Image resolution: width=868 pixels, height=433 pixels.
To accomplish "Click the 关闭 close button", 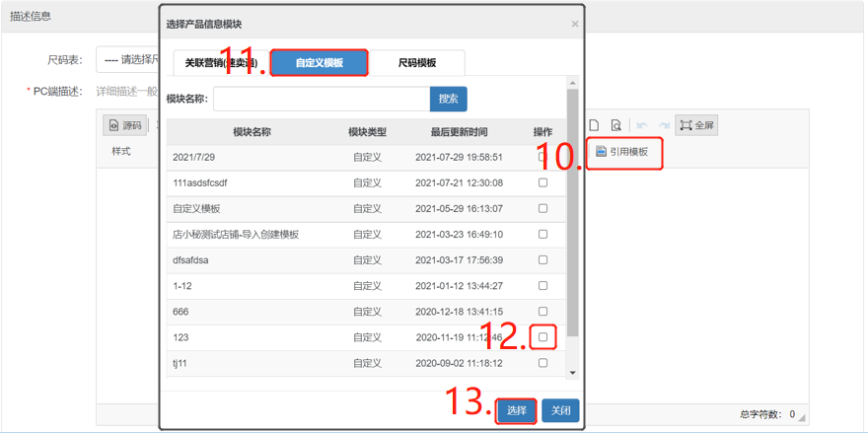I will pos(561,411).
